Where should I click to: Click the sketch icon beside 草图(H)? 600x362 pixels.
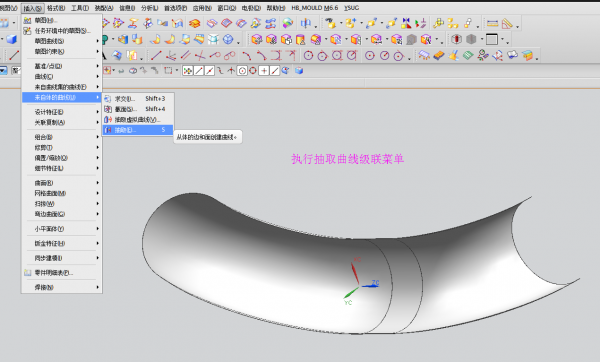click(27, 20)
